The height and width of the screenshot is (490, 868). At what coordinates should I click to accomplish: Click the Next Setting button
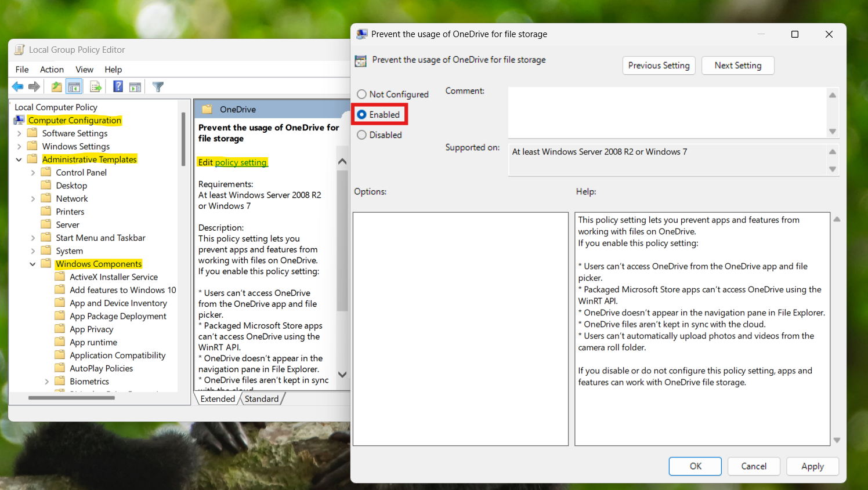click(x=738, y=66)
